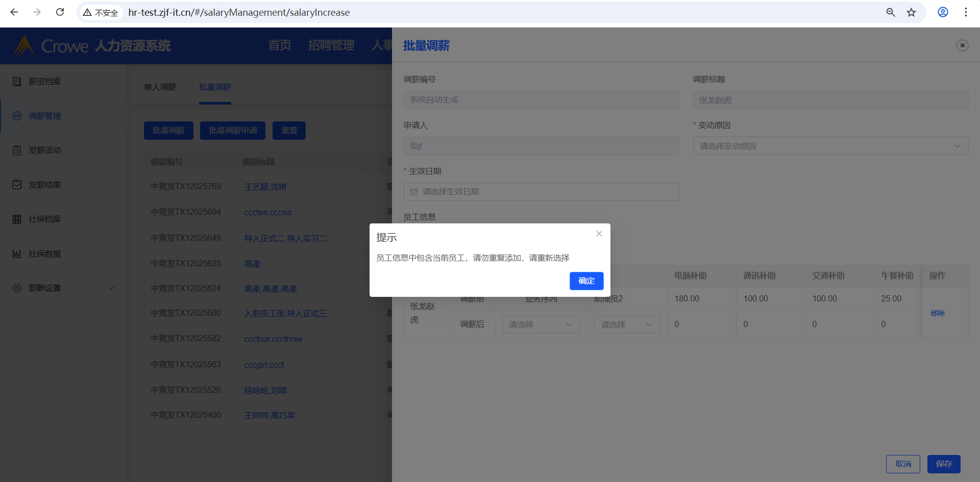Click the 申请人 input field
The width and height of the screenshot is (980, 482).
tap(541, 146)
